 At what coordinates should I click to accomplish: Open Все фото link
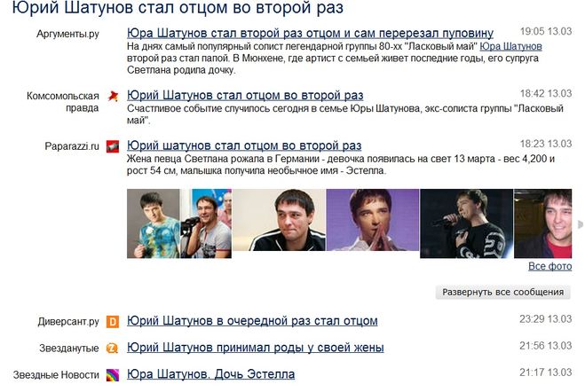(x=549, y=266)
